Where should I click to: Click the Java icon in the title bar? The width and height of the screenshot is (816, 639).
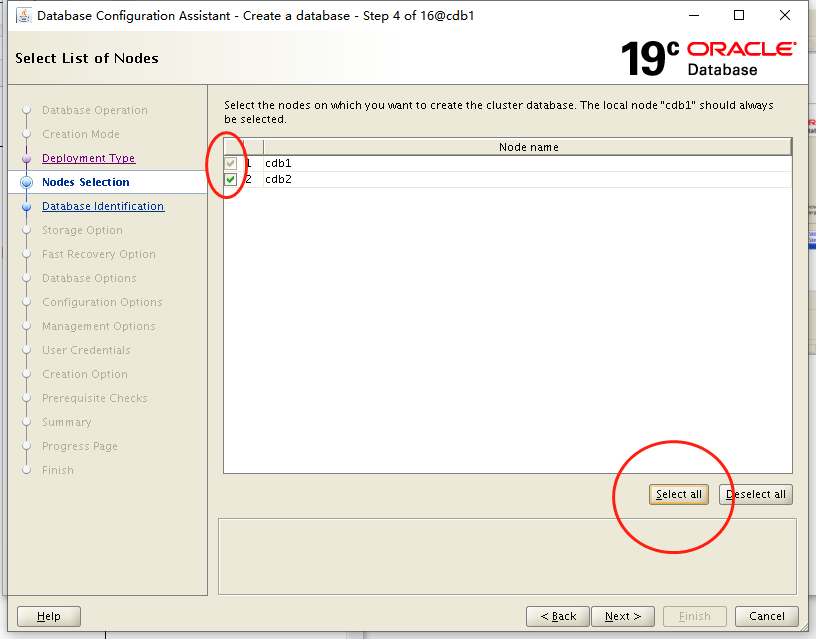[23, 16]
